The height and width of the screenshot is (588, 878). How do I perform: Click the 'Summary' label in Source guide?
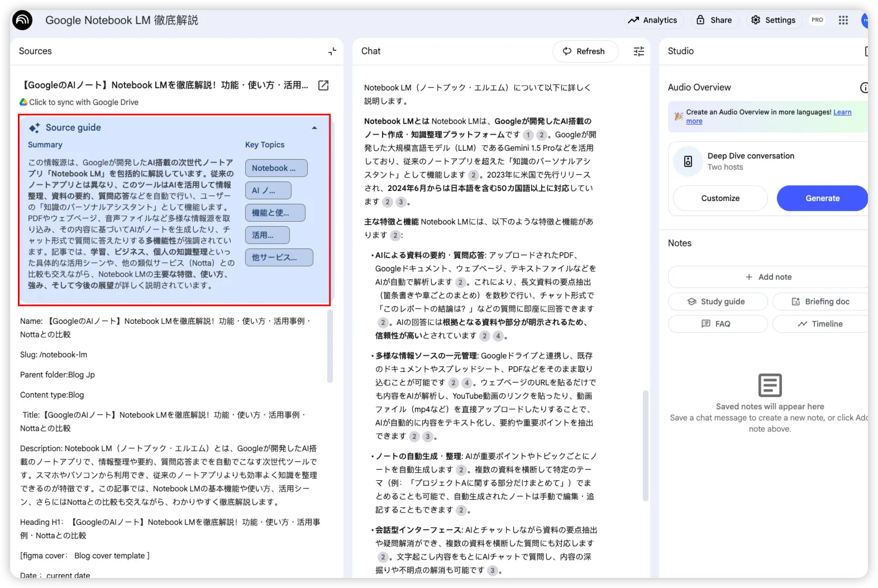coord(45,145)
